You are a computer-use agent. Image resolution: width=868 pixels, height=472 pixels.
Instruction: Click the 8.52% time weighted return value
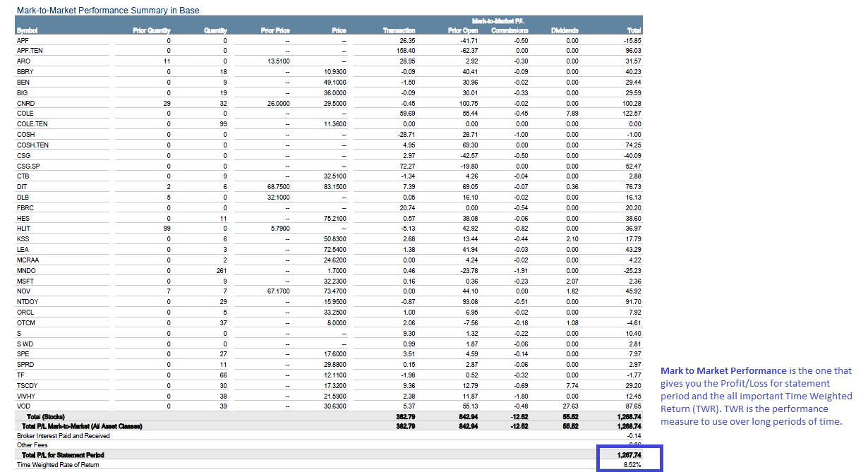click(x=632, y=465)
